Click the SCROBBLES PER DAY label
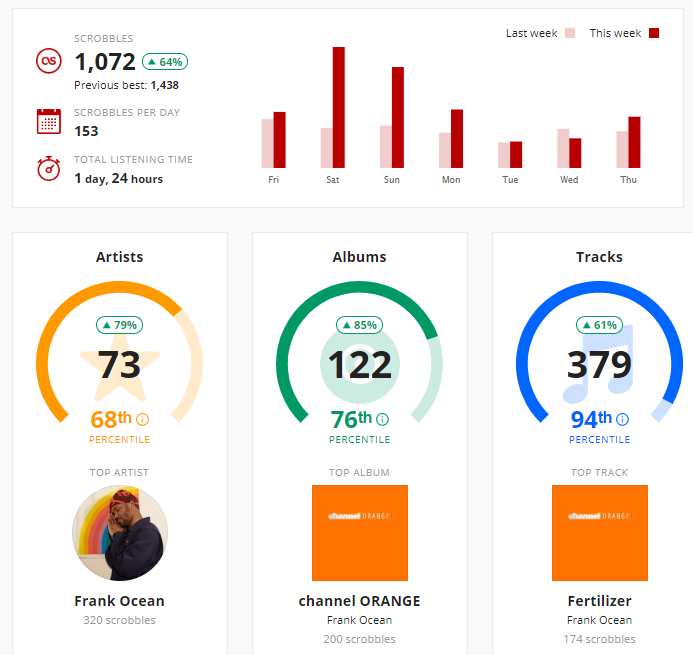 point(127,113)
